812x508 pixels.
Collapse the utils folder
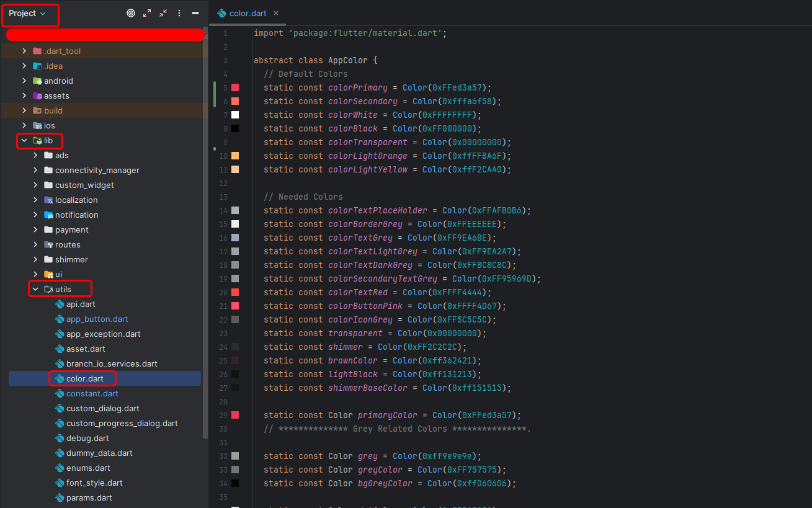[x=35, y=289]
